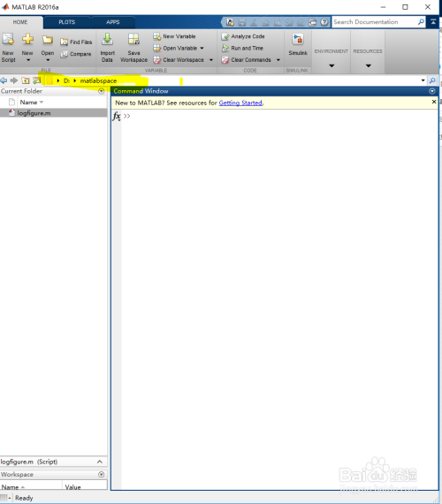
Task: Minimize the toolstrip with the collapse arrow
Action: point(433,22)
